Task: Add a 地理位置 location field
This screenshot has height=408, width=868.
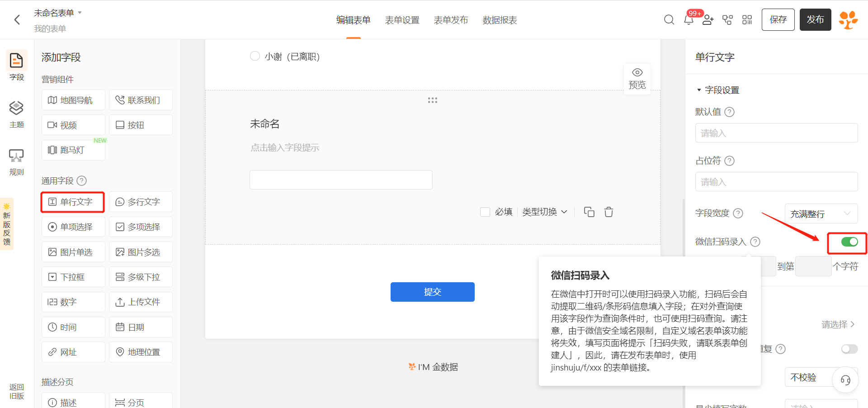Action: 141,352
